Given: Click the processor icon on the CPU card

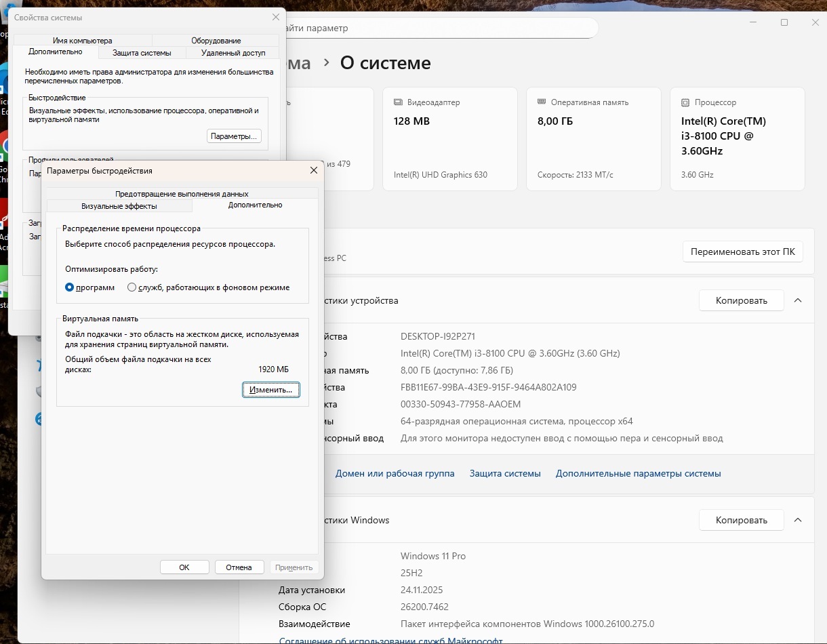Looking at the screenshot, I should point(685,102).
